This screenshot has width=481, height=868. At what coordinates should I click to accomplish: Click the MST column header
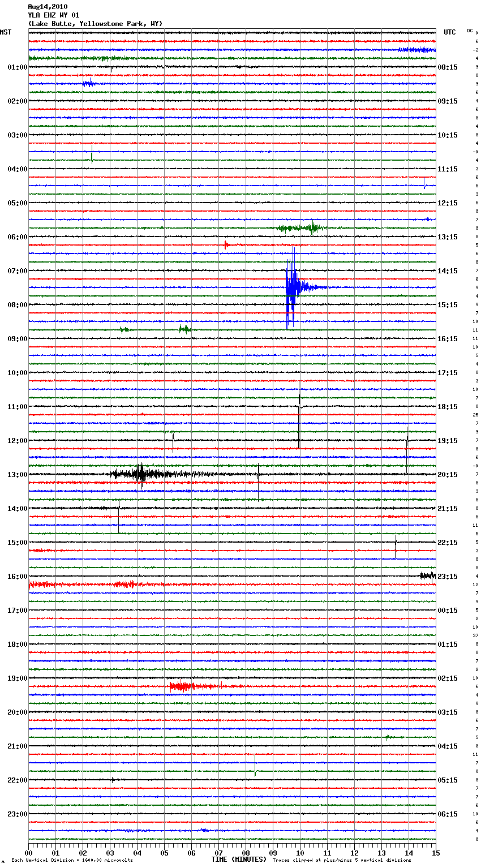(6, 32)
